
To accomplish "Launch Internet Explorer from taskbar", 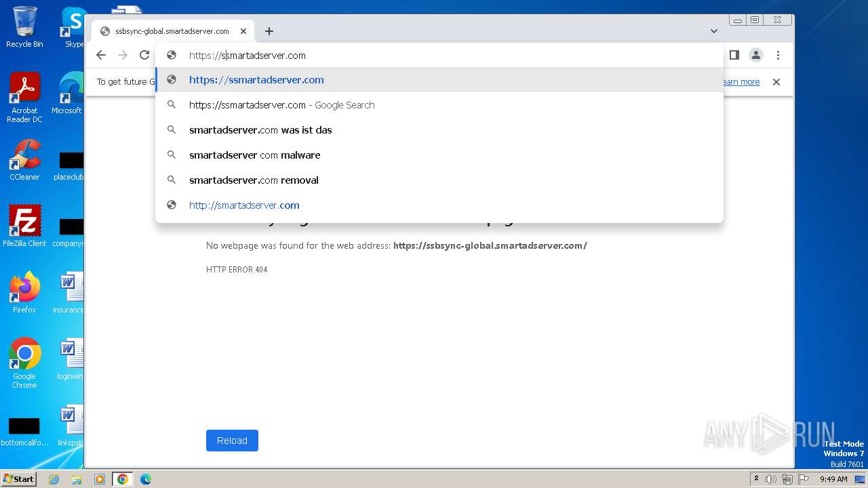I will click(54, 479).
